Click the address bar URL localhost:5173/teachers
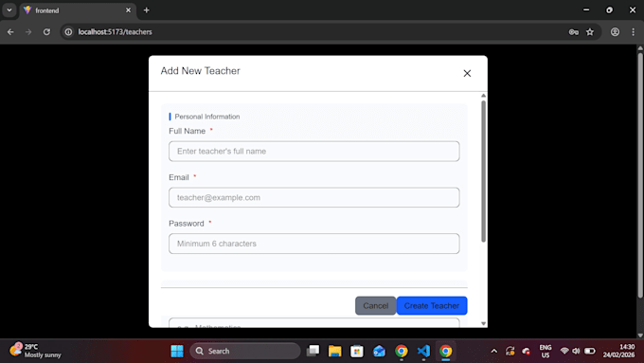Screen dimensions: 644x363 coord(115,31)
